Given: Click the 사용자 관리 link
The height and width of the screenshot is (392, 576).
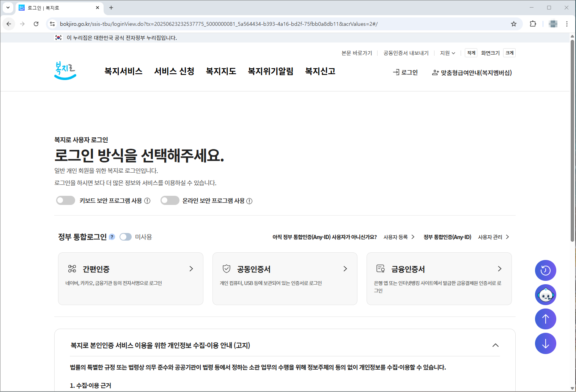Looking at the screenshot, I should pos(493,237).
